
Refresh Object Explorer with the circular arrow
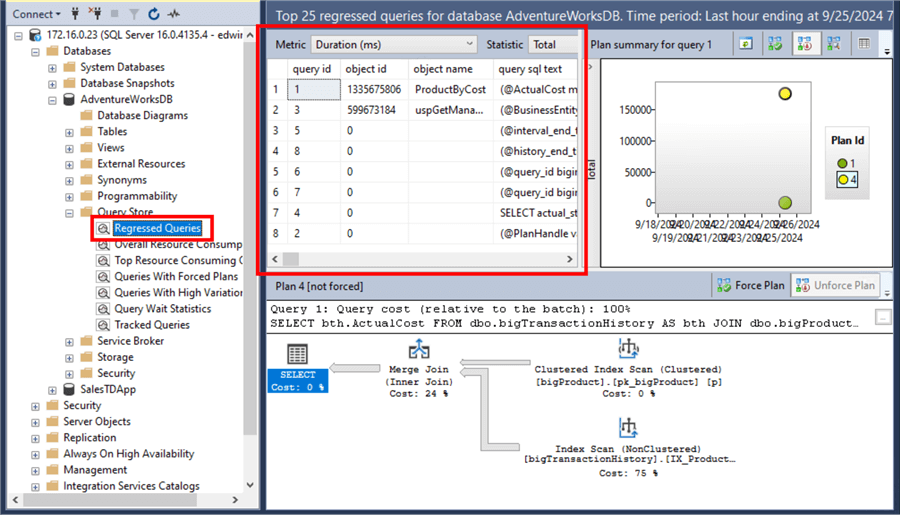(x=153, y=13)
